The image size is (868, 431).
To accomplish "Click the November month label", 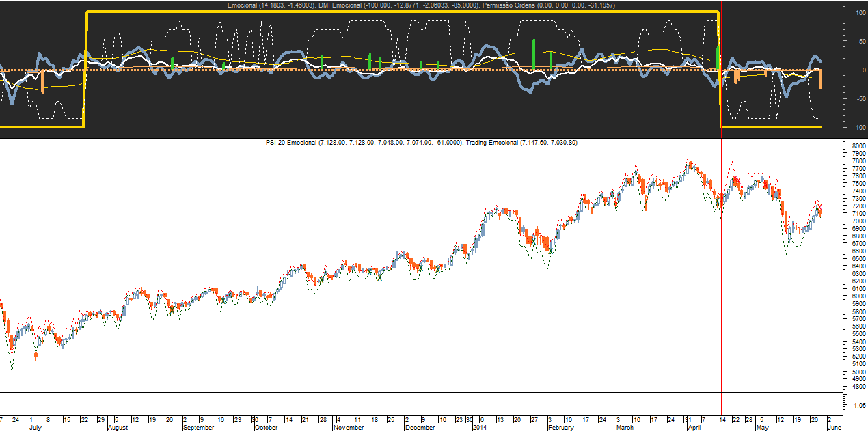I will tap(349, 428).
